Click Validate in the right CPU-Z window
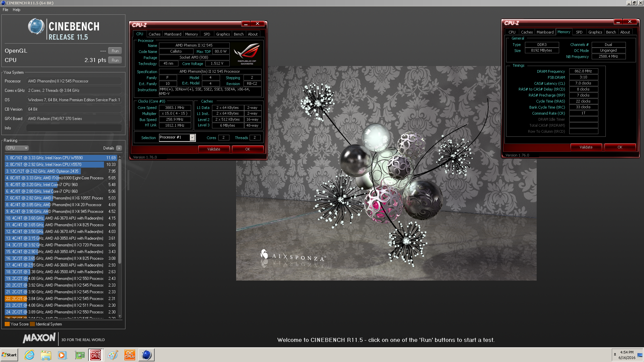The height and width of the screenshot is (362, 644). click(x=586, y=147)
